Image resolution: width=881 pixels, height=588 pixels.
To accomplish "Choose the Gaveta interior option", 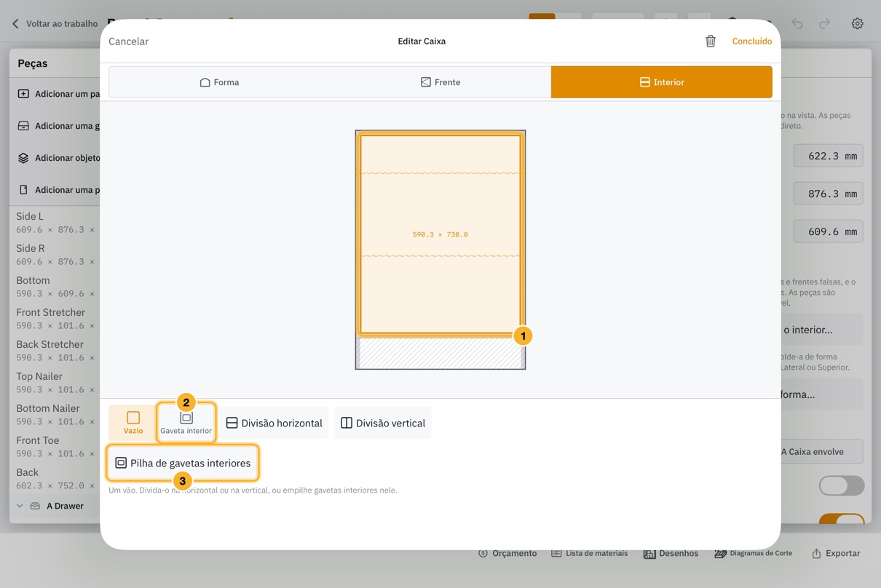I will [x=186, y=423].
